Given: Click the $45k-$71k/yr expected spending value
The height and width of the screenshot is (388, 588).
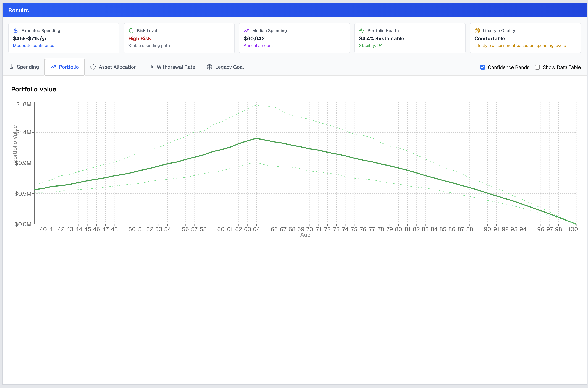Looking at the screenshot, I should (x=30, y=39).
